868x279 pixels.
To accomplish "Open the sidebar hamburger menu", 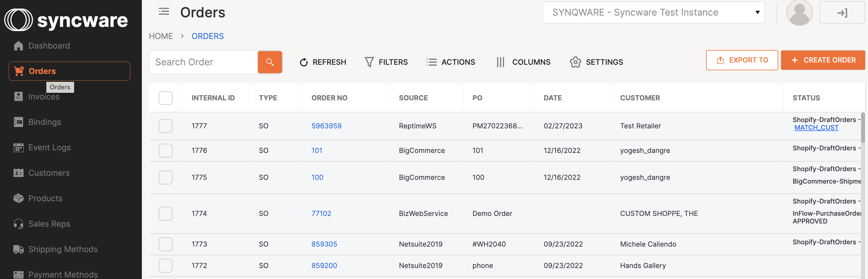I will [164, 12].
